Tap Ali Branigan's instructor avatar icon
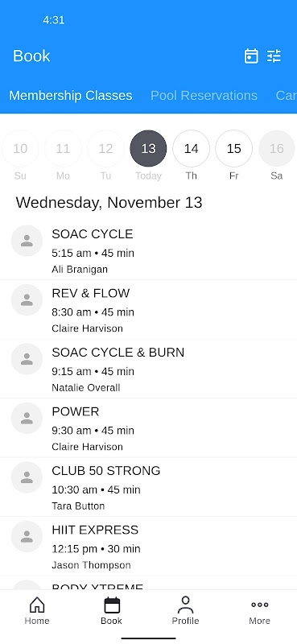The height and width of the screenshot is (644, 297). coord(27,241)
